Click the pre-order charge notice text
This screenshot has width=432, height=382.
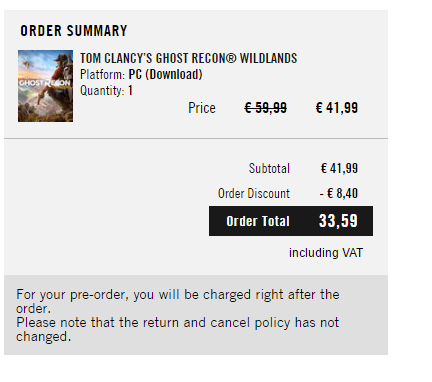pyautogui.click(x=178, y=301)
